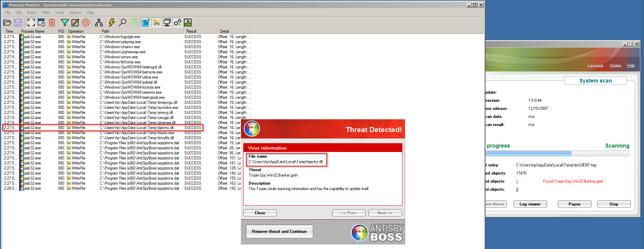Screen dimensions: 644x249
Task: Click the Open log file icon
Action: click(x=7, y=23)
